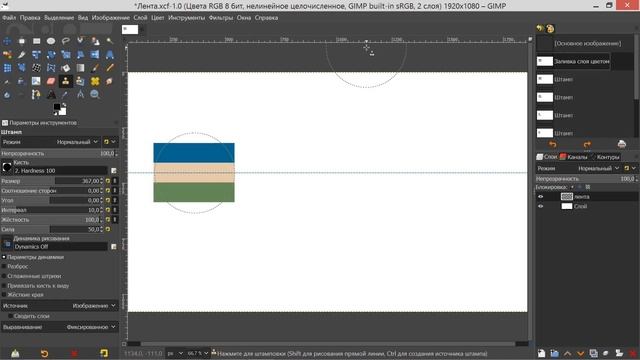
Task: Open the Правка menu
Action: coord(30,18)
